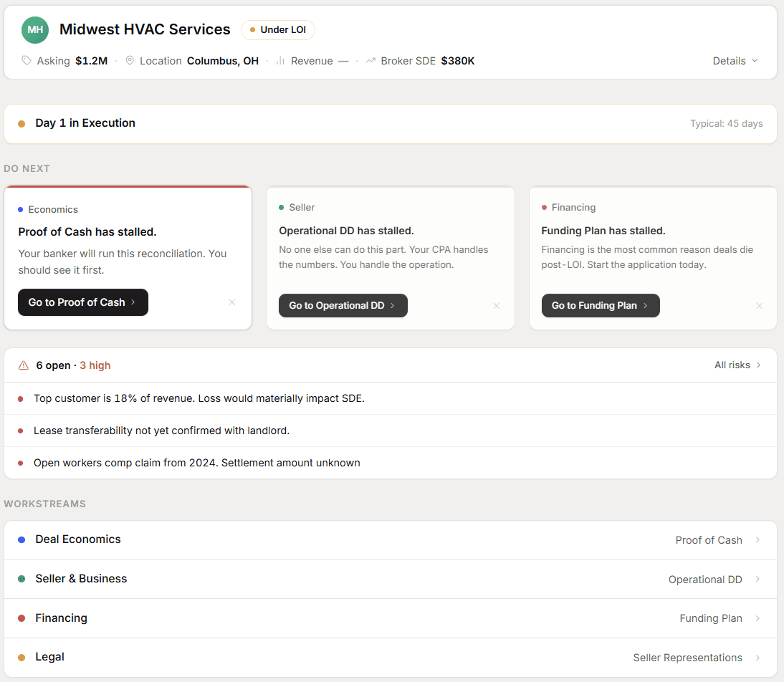
Task: Go to Proof of Cash
Action: coord(83,302)
